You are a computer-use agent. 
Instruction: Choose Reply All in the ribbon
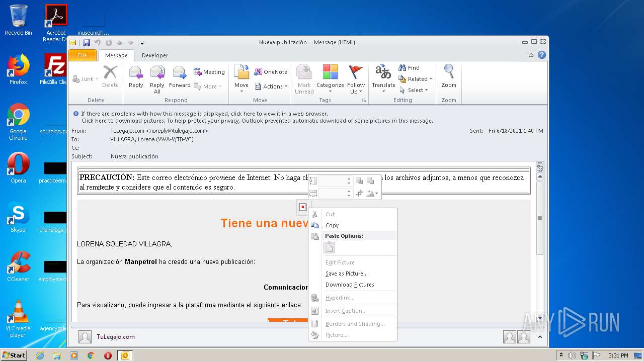[x=157, y=79]
